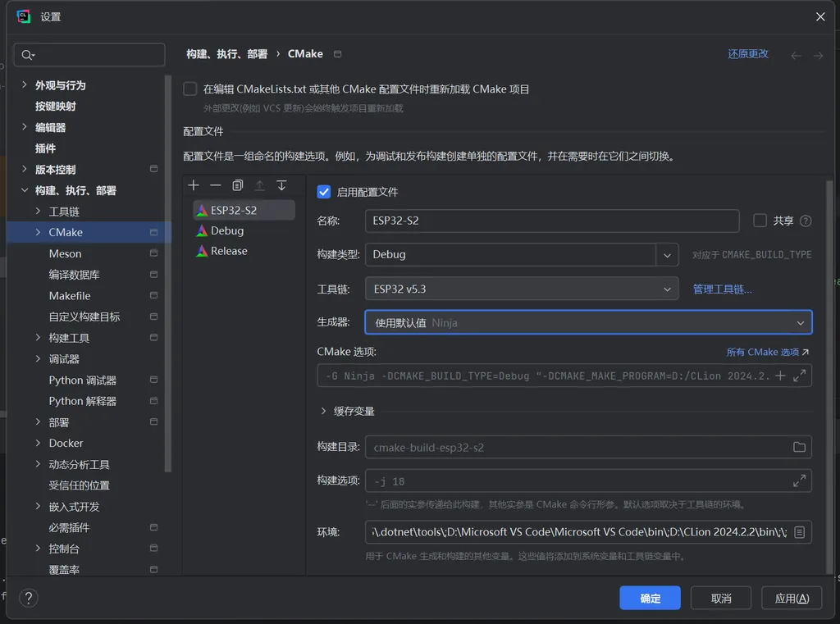Screen dimensions: 840x624
Task: Click the settings tree scrollbar
Action: 168,273
